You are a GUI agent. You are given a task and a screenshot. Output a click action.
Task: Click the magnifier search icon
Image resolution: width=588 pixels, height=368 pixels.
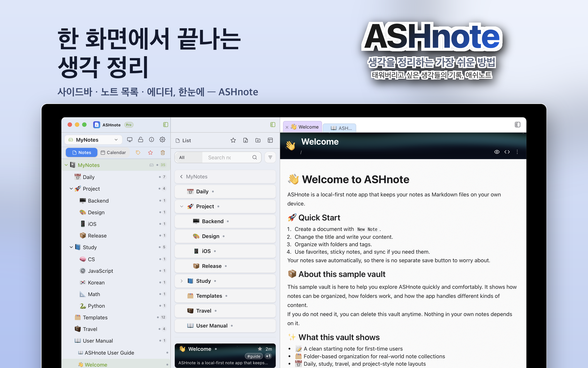tap(255, 158)
